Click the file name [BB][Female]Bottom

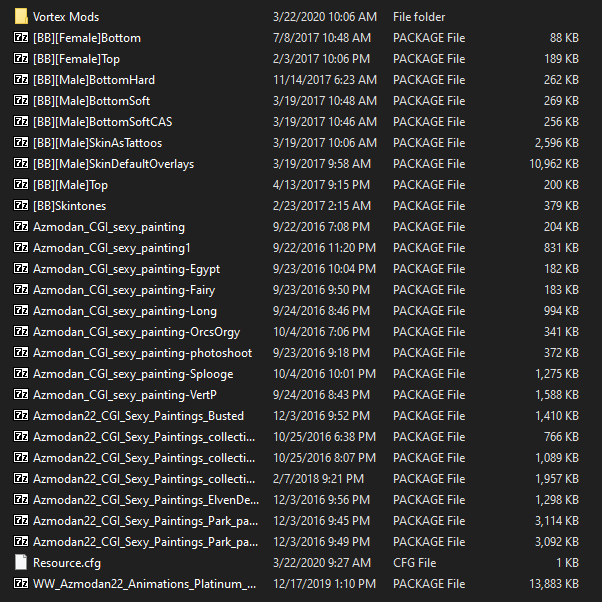tap(87, 38)
